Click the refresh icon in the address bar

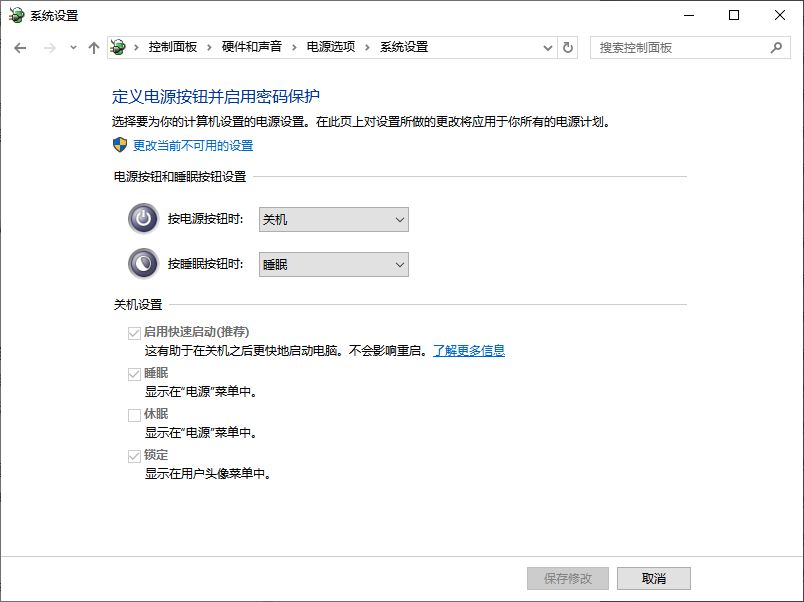567,47
